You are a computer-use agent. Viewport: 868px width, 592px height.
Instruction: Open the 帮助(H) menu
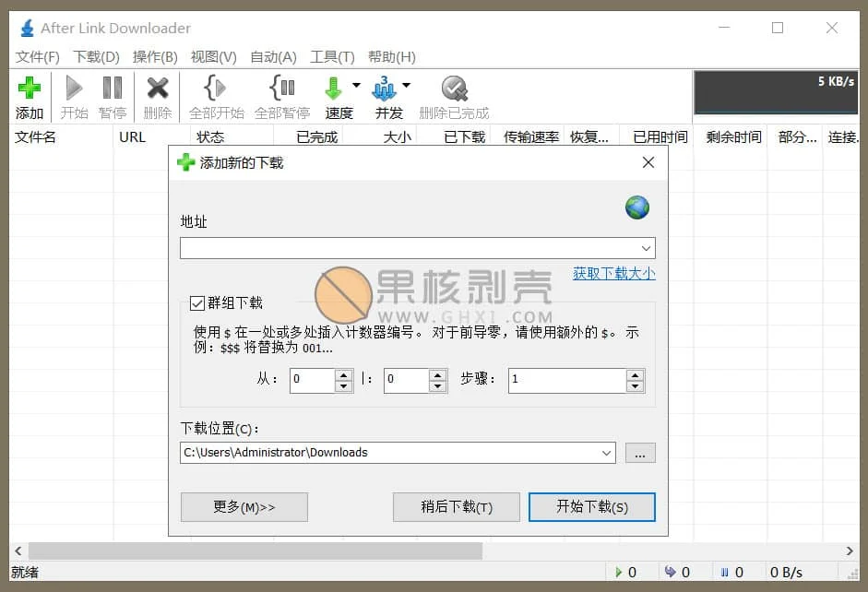[392, 57]
